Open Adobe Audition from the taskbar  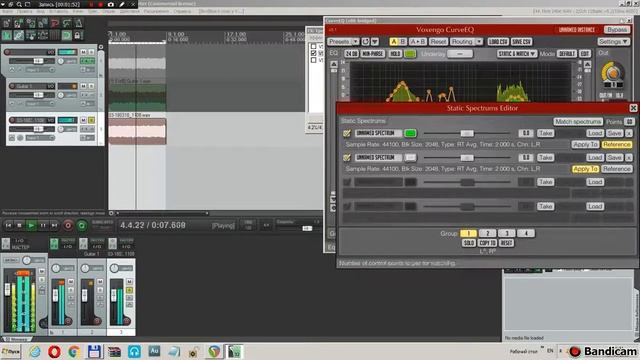tap(154, 351)
